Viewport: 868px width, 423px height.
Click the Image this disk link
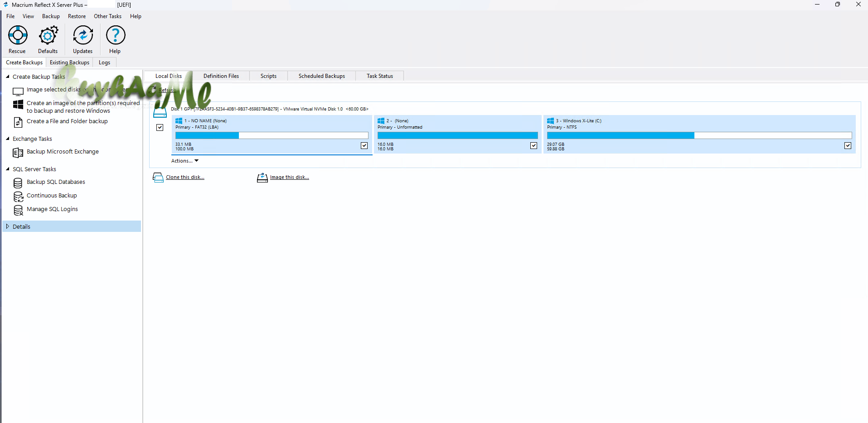290,178
